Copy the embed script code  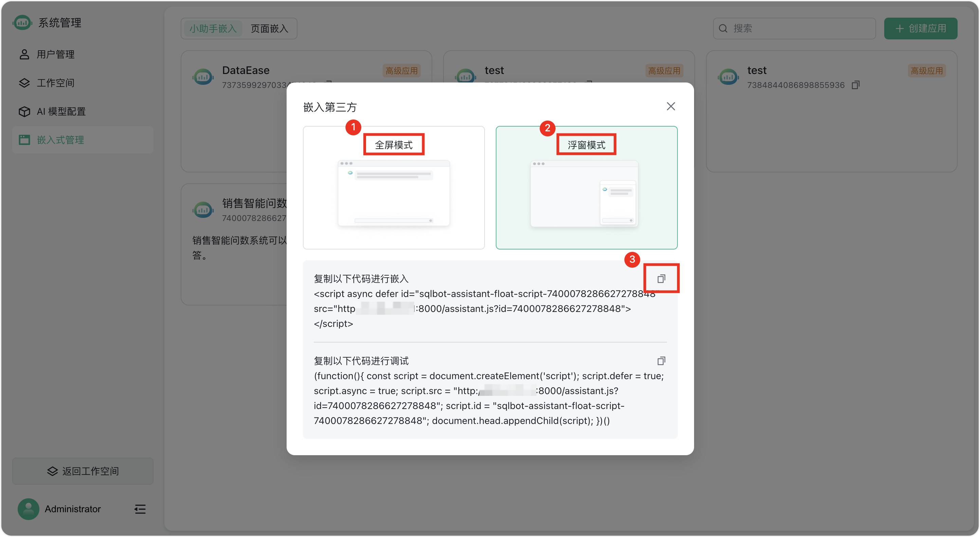(661, 279)
